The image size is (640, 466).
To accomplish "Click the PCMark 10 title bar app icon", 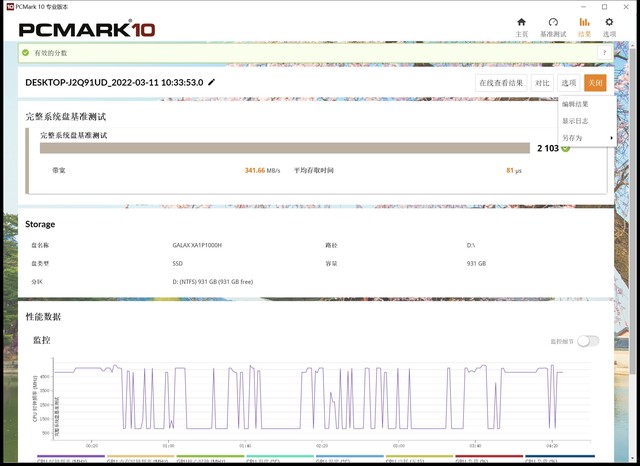I will pos(10,7).
